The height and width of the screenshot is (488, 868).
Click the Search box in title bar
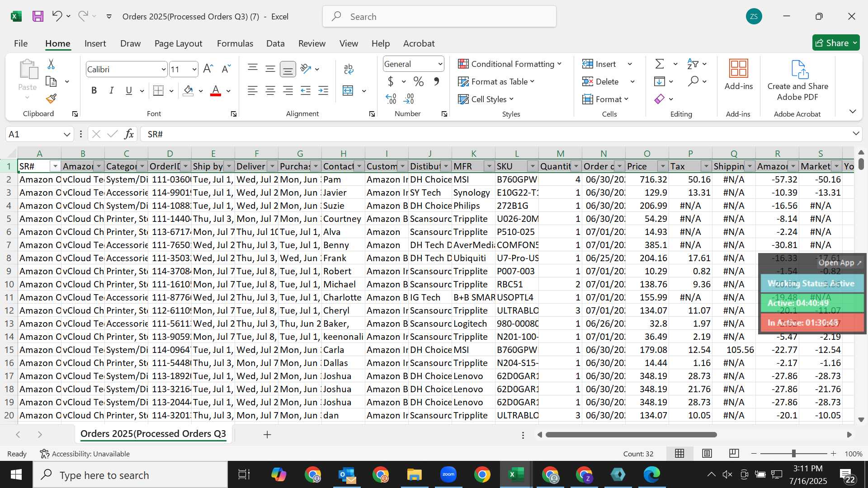tap(439, 16)
